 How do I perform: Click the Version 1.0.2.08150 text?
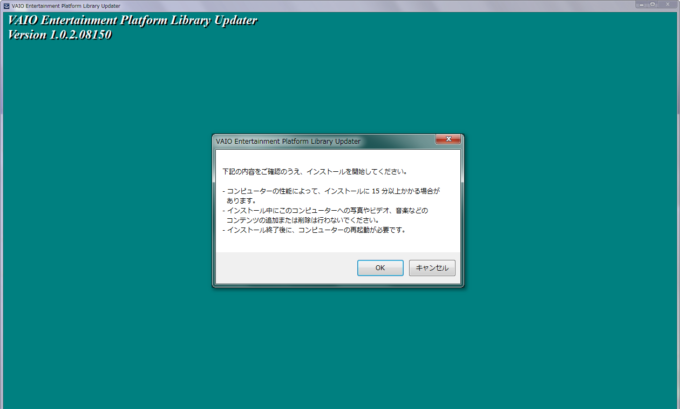[x=60, y=35]
